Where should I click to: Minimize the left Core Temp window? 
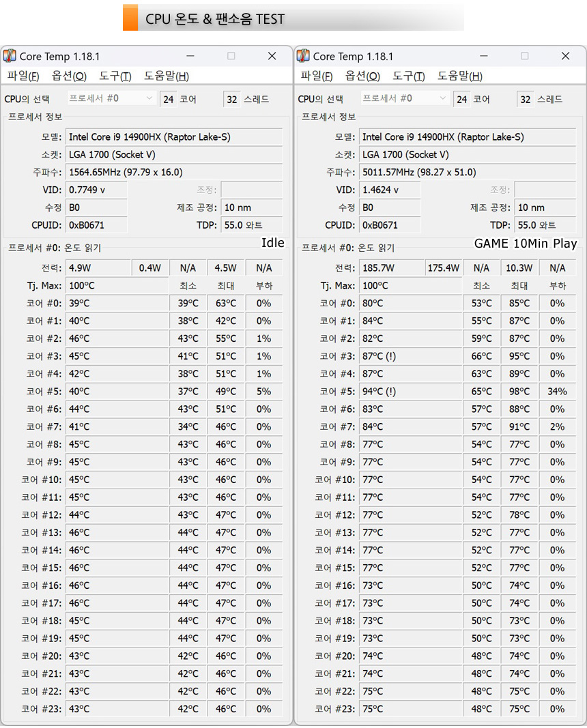click(190, 56)
